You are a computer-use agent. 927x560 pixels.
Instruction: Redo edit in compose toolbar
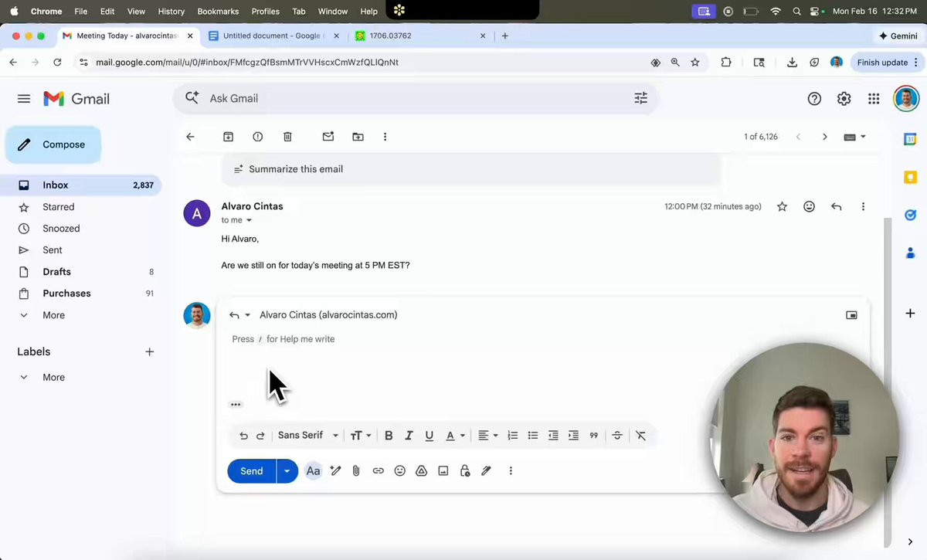click(x=260, y=436)
